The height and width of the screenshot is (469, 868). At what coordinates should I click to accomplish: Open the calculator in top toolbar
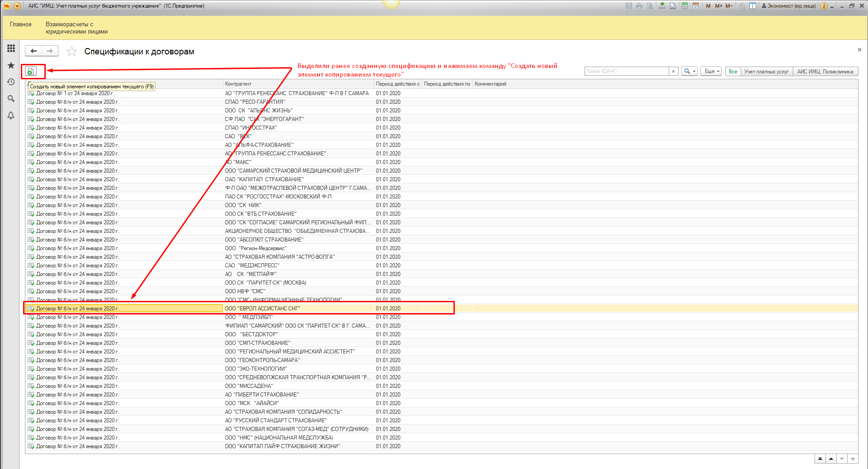(685, 6)
